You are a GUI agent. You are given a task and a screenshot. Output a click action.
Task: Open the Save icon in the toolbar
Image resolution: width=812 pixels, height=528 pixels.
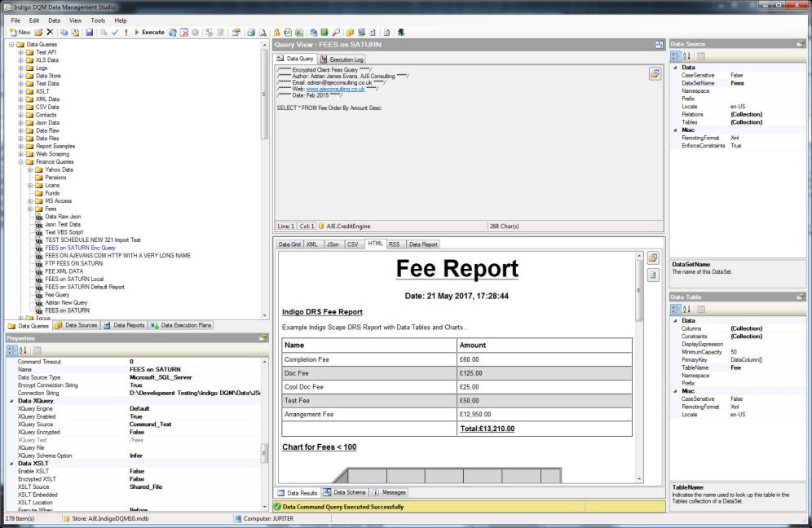tap(90, 32)
